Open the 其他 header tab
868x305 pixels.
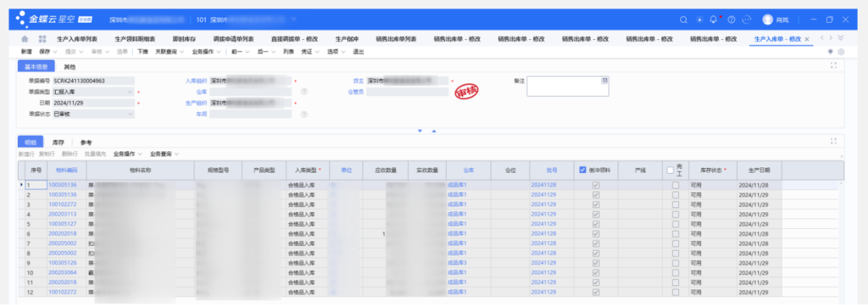tap(70, 67)
